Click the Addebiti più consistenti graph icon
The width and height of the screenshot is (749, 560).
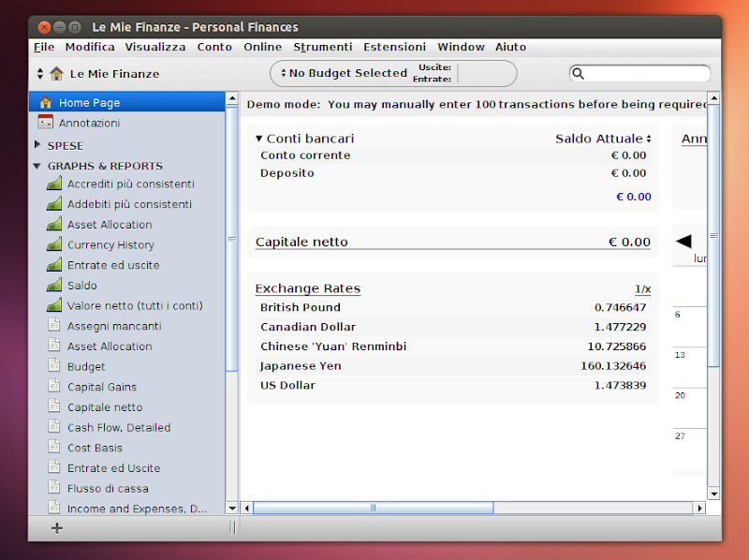(54, 203)
